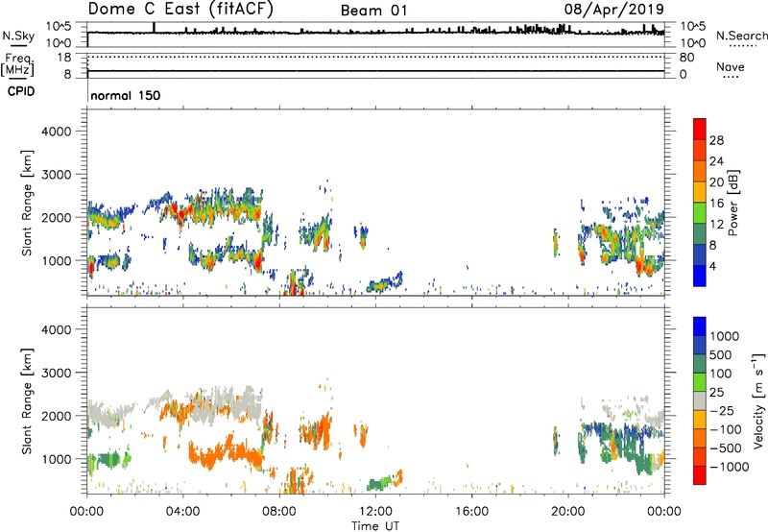Viewport: 768px width, 532px height.
Task: Click the 'Power [dB]' colorbar label
Action: (x=732, y=203)
